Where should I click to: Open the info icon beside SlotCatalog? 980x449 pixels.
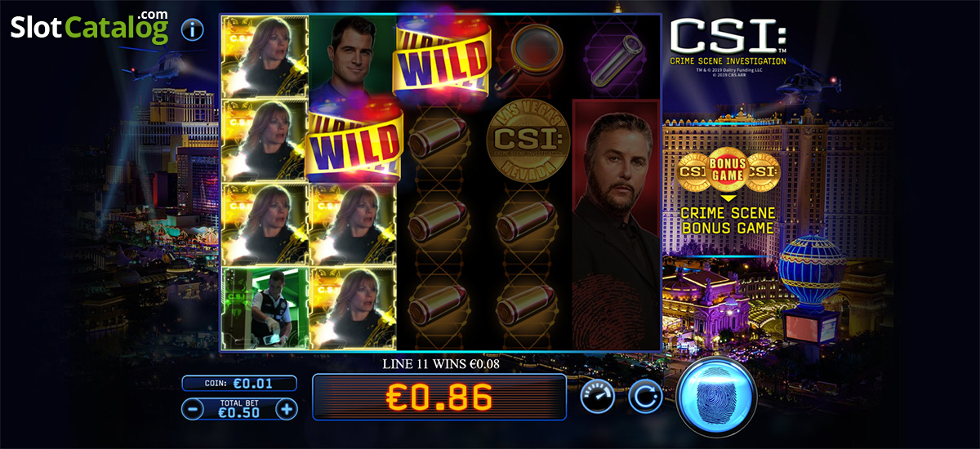pos(193,30)
